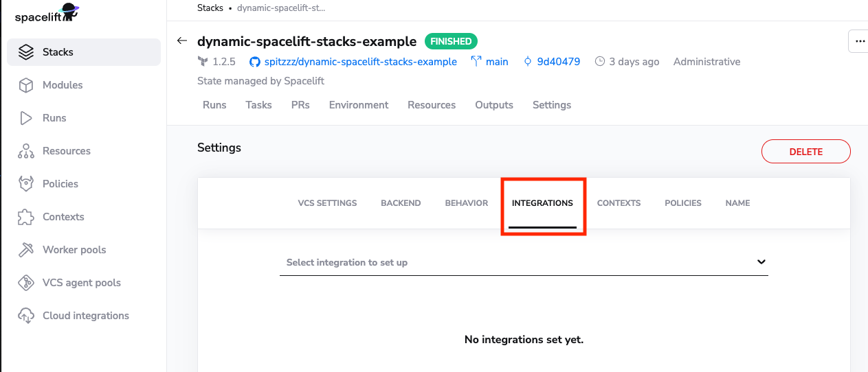Open the Policies shield icon
This screenshot has height=372, width=868.
coord(26,184)
